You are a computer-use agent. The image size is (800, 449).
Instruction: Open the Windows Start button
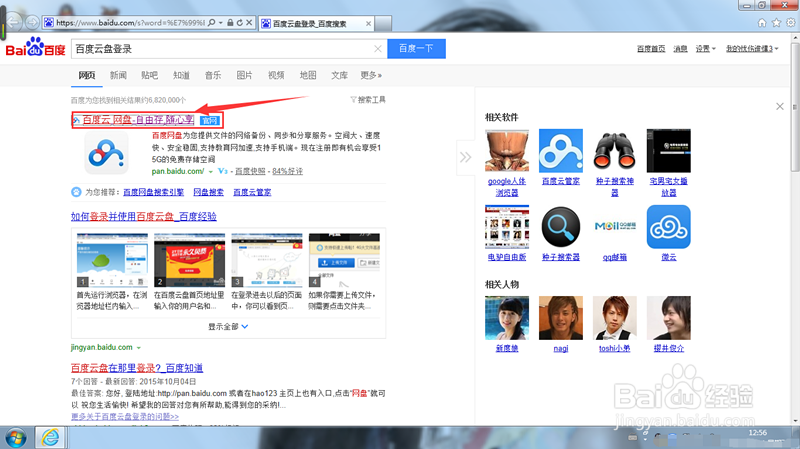16,438
